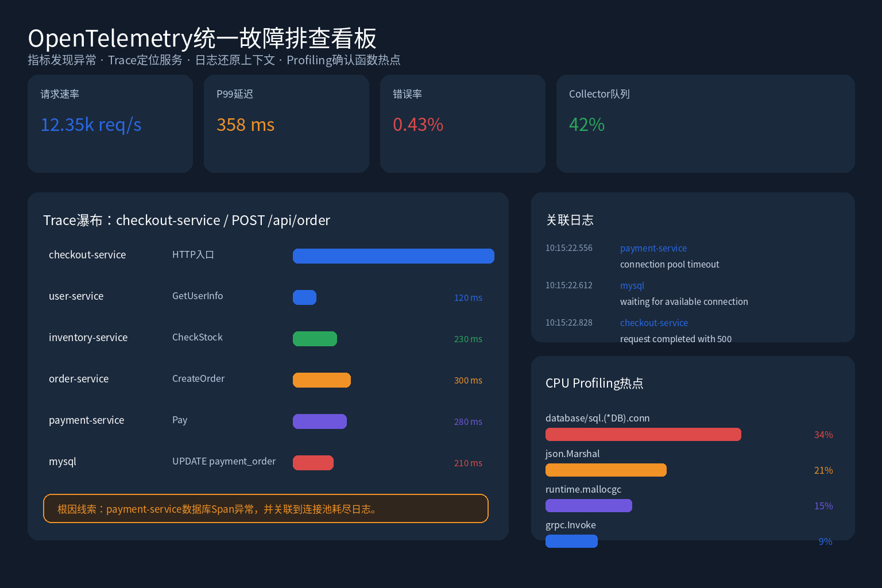Click the Trace瀑布 panel heading
This screenshot has width=882, height=588.
pos(187,220)
